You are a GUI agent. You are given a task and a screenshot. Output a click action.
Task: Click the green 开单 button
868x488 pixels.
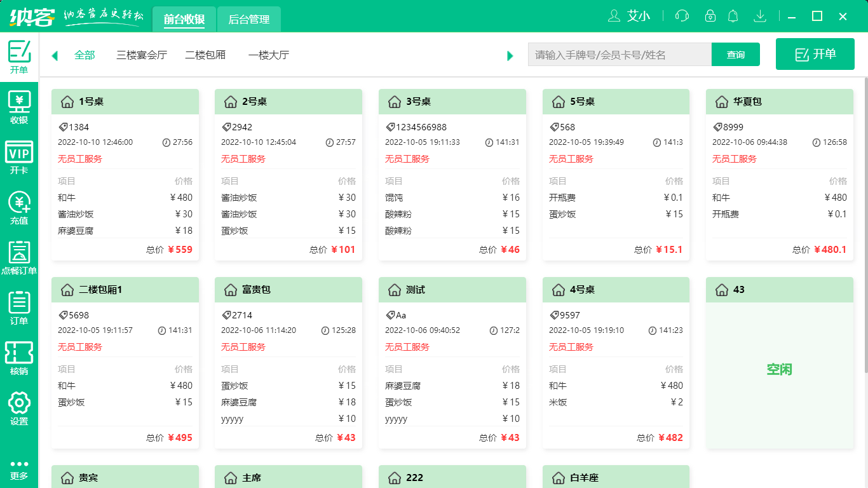[x=815, y=53]
